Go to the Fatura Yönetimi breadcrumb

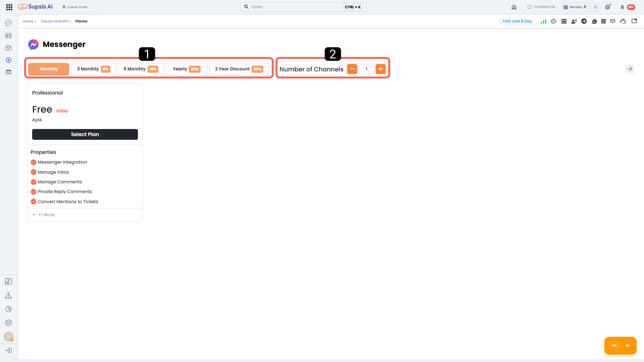[55, 21]
